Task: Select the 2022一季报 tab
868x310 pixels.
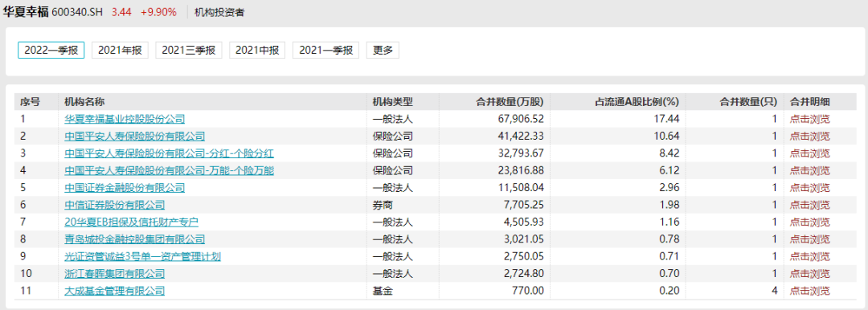Action: [x=51, y=50]
